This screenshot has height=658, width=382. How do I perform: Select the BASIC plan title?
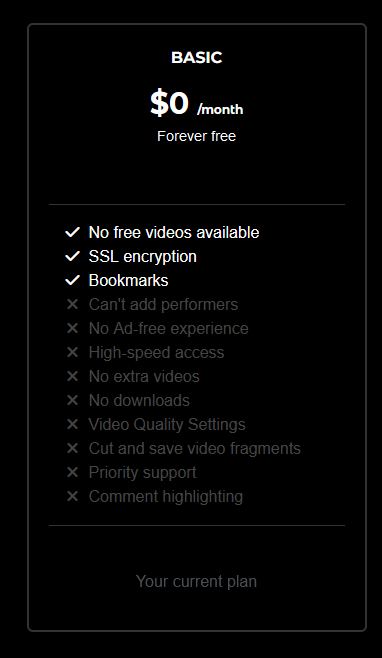pos(196,57)
